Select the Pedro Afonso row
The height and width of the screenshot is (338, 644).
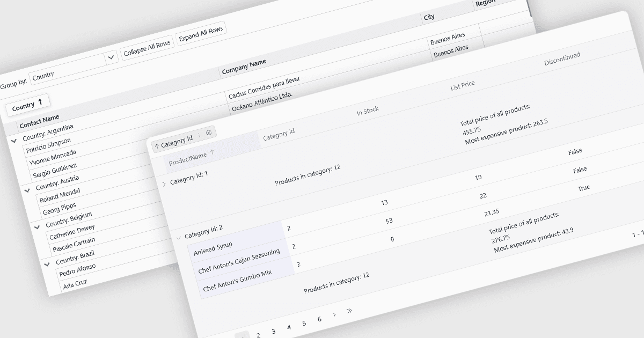coord(78,270)
